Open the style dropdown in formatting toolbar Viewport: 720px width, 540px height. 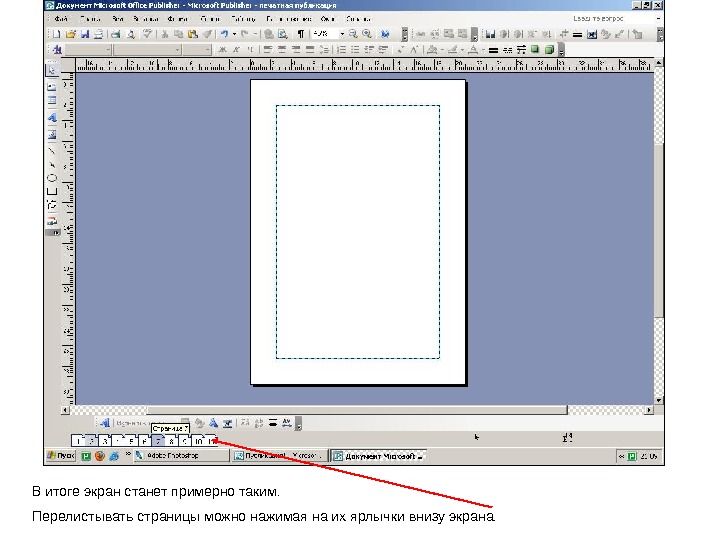tap(108, 50)
